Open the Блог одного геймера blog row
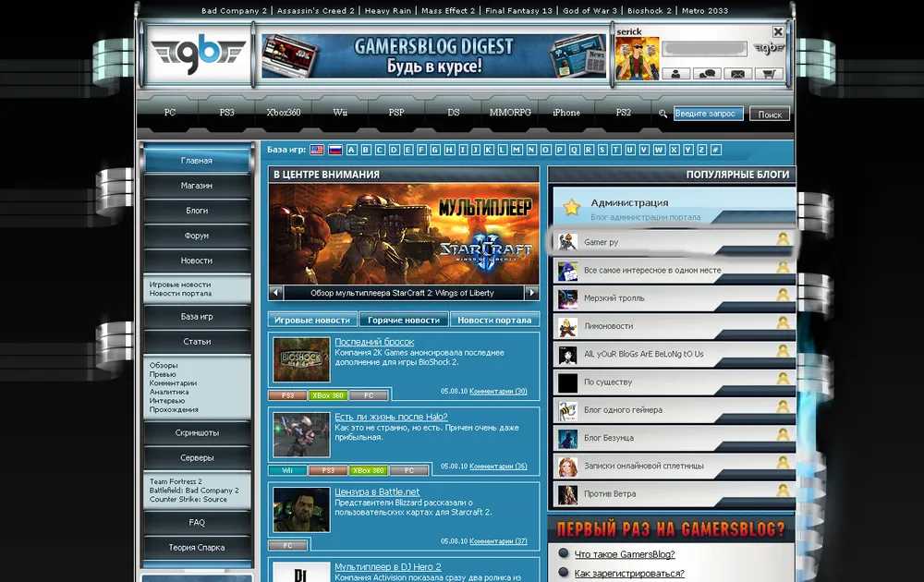This screenshot has height=582, width=924. click(x=675, y=410)
